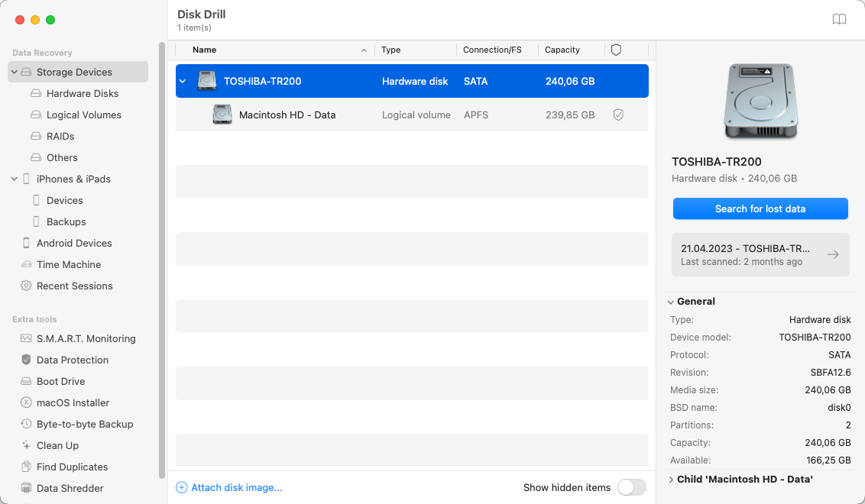Click the Logical Volumes sidebar icon
Image resolution: width=865 pixels, height=504 pixels.
click(36, 115)
